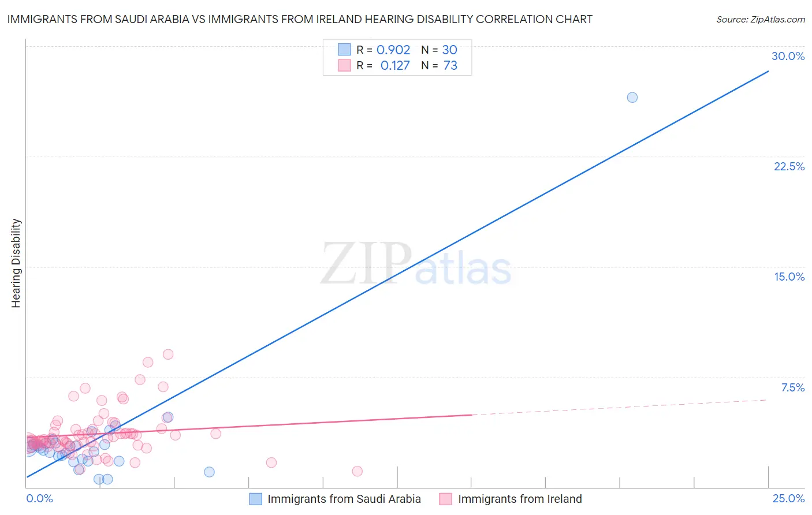The height and width of the screenshot is (515, 812).
Task: Click the blue outlier data point near 26%
Action: point(632,98)
